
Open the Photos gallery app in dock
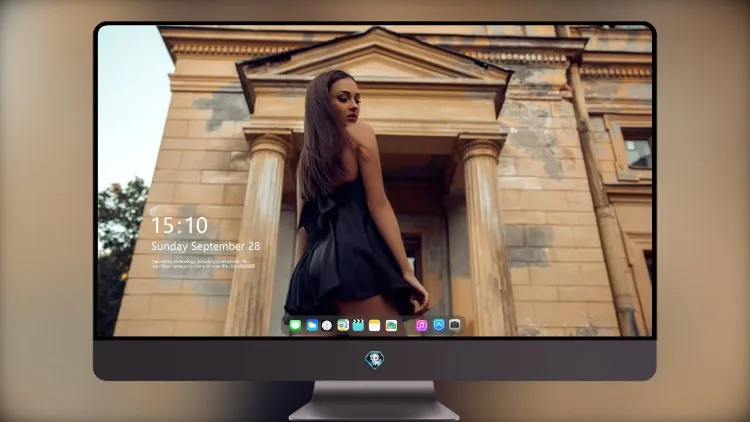click(x=391, y=325)
